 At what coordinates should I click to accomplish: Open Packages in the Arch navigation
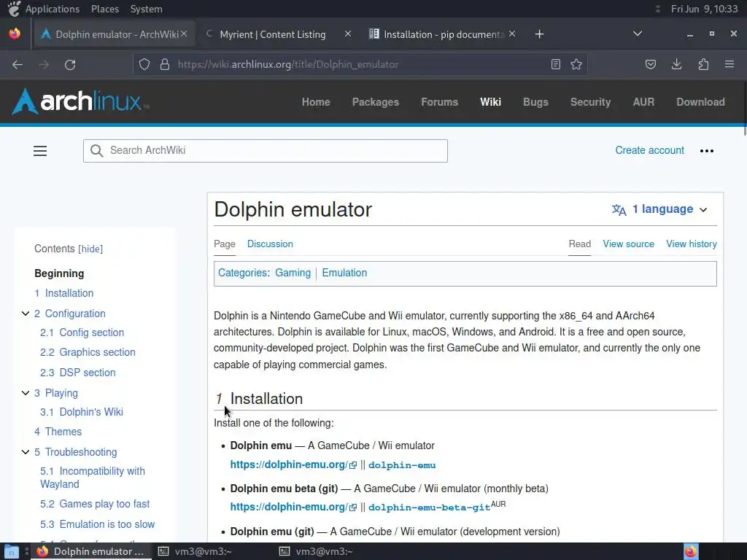[376, 102]
